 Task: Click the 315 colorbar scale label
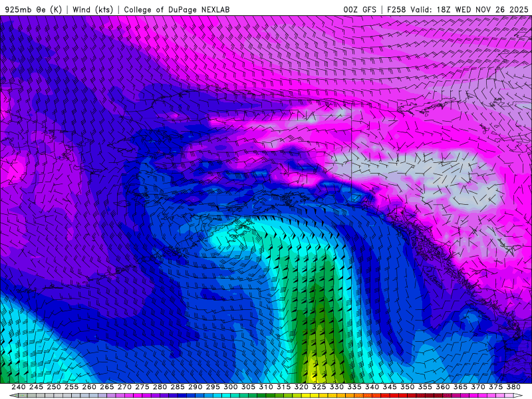click(283, 387)
